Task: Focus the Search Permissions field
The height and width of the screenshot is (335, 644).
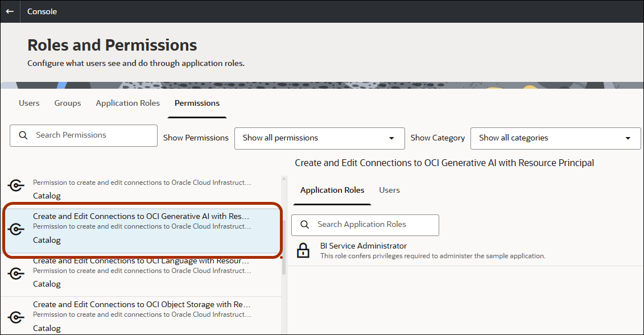Action: point(84,135)
